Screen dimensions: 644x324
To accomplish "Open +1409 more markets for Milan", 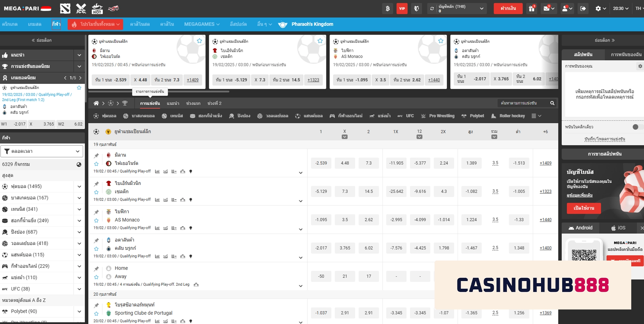I will [x=545, y=163].
